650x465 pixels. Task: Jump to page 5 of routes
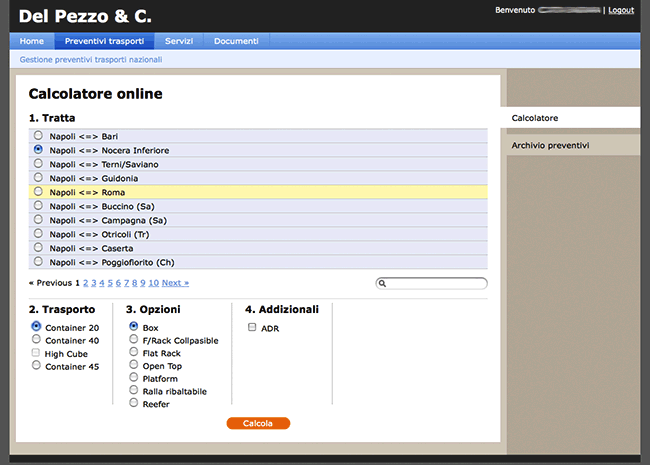click(110, 283)
